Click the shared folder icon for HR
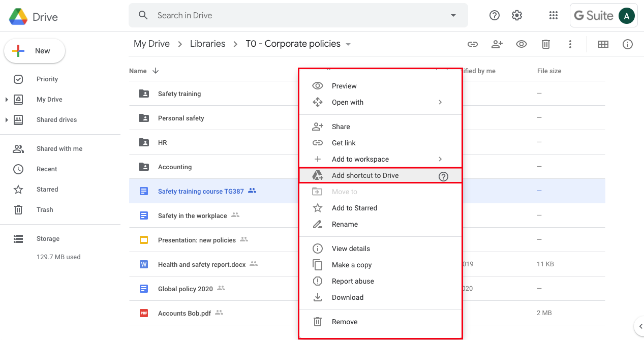This screenshot has height=340, width=644. tap(144, 142)
